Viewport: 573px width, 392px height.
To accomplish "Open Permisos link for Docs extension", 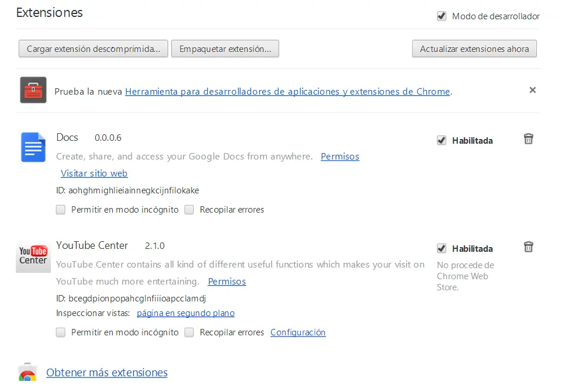I will (x=340, y=157).
